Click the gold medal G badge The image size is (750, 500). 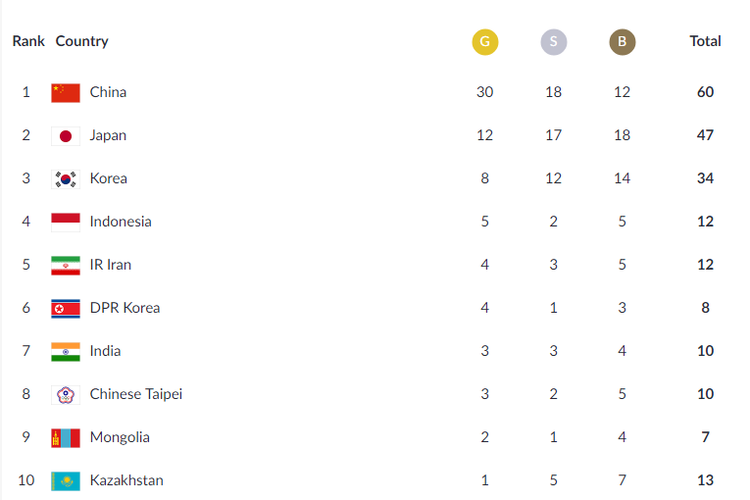click(x=485, y=42)
